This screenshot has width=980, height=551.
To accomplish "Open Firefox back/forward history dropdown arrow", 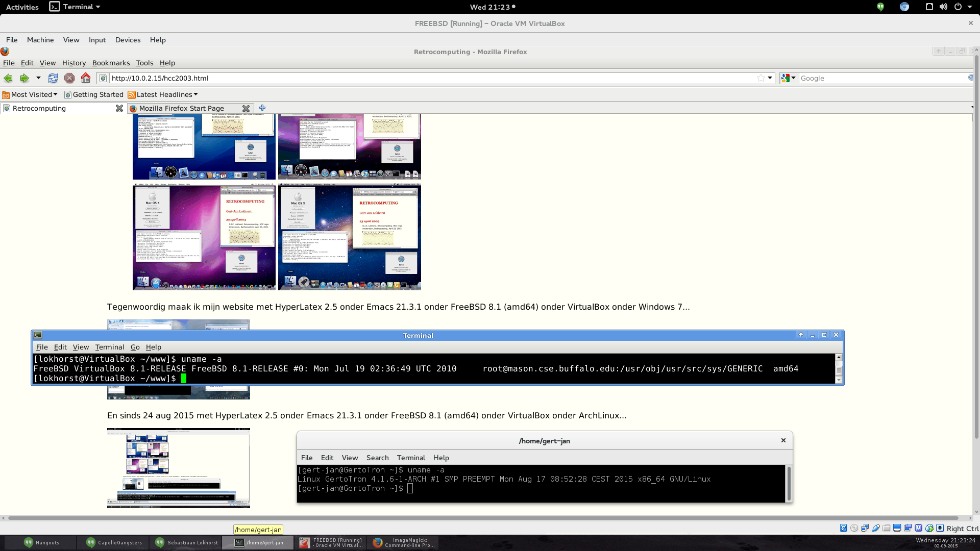I will coord(38,78).
